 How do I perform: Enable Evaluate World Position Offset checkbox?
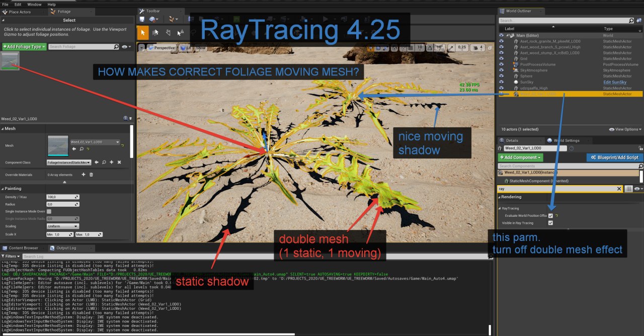550,215
